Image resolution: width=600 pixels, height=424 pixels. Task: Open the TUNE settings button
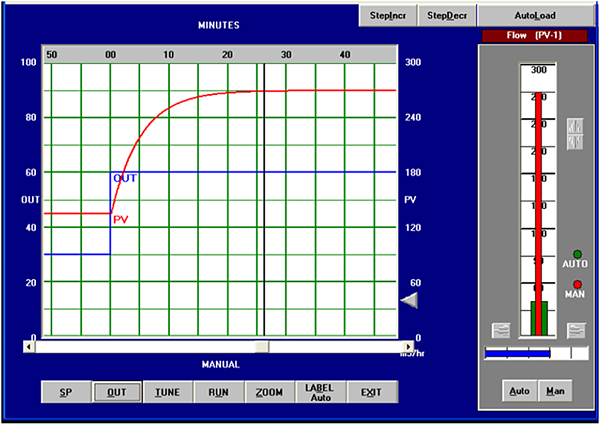[168, 392]
